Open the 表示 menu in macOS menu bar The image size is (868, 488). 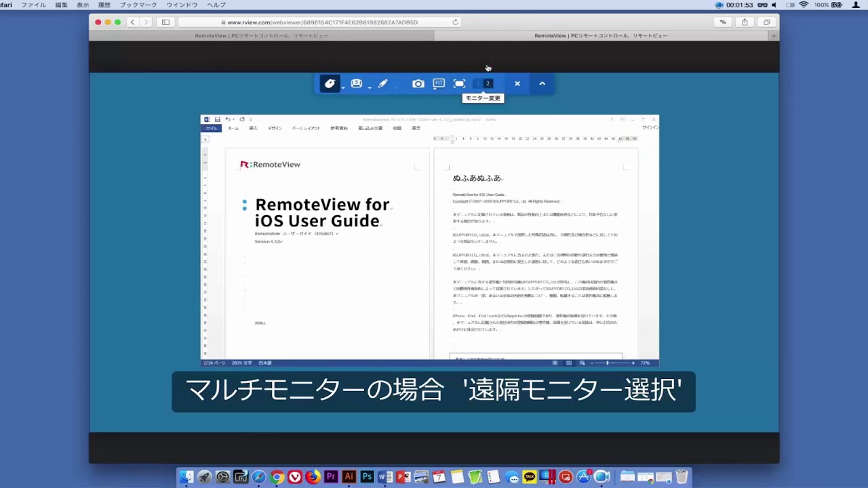tap(83, 5)
